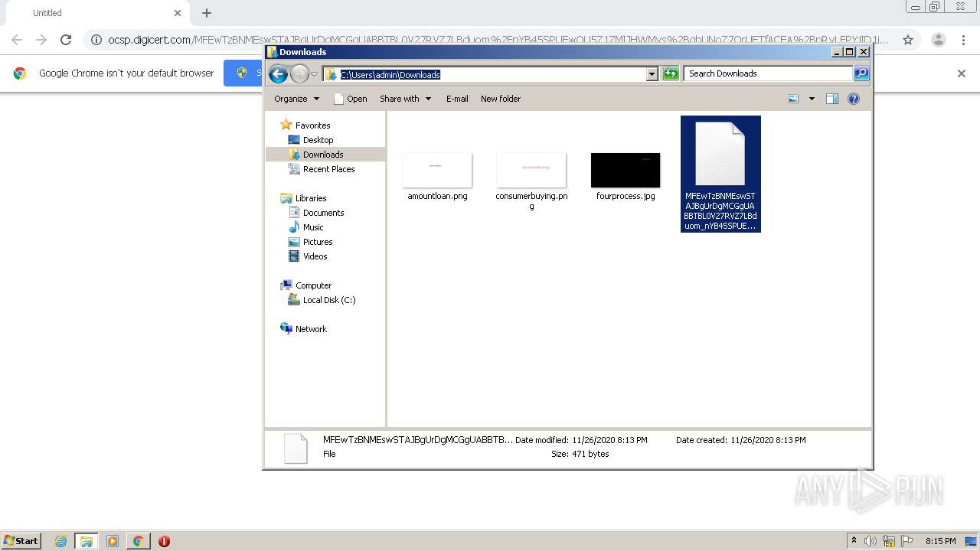
Task: Open a new Chrome tab
Action: coord(207,13)
